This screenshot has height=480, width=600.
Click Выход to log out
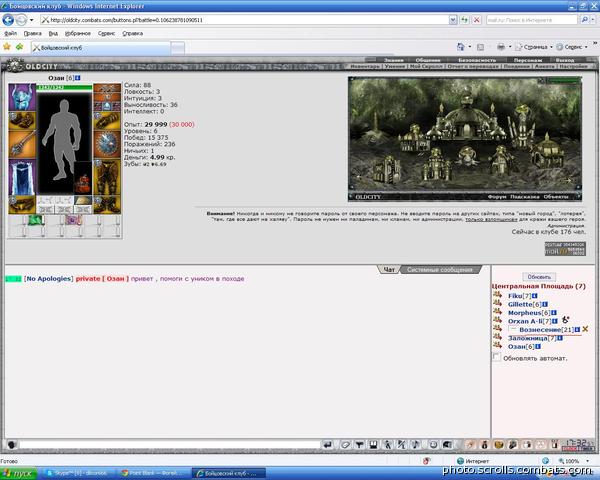pyautogui.click(x=565, y=60)
